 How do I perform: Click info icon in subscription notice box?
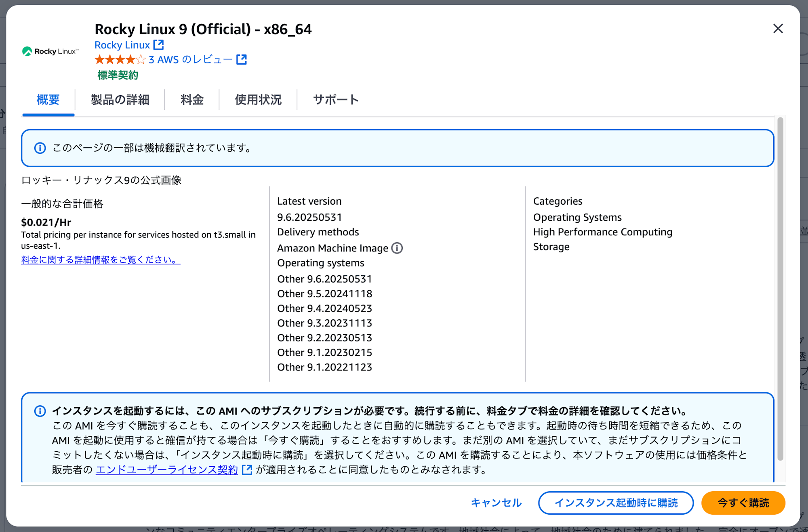pyautogui.click(x=40, y=411)
